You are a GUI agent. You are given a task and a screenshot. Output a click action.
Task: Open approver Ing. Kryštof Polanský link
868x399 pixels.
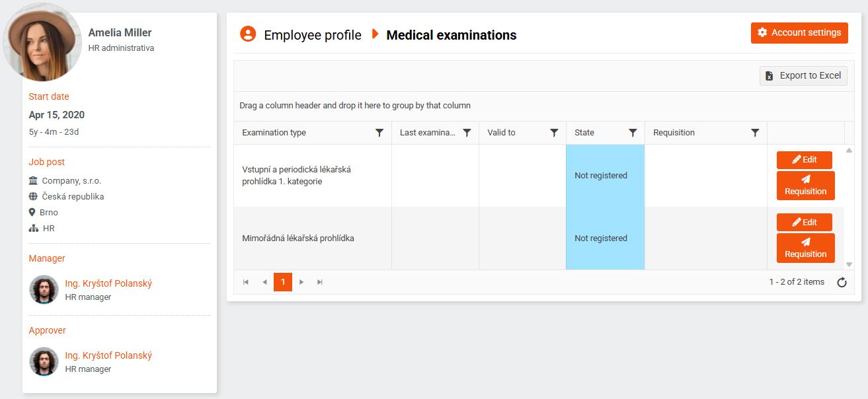108,355
